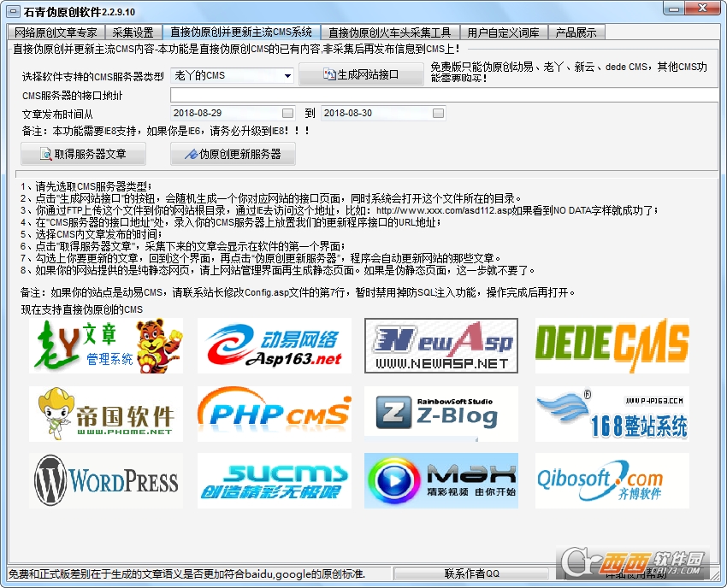Click the WordPress logo
The height and width of the screenshot is (588, 727).
click(x=106, y=481)
